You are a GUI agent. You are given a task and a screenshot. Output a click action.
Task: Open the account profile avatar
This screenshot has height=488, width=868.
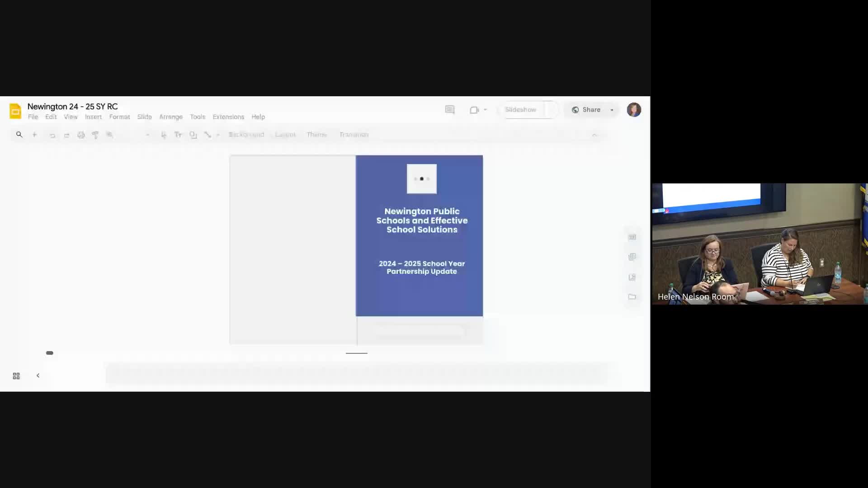(634, 110)
